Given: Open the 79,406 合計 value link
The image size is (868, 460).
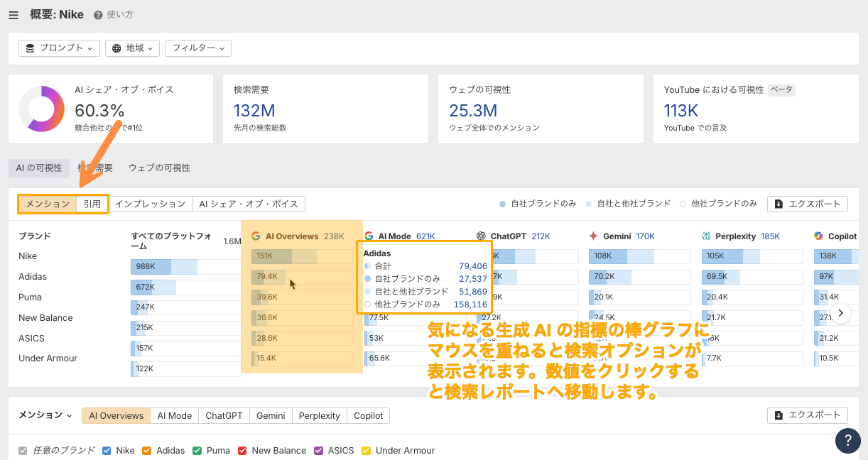Looking at the screenshot, I should point(472,266).
